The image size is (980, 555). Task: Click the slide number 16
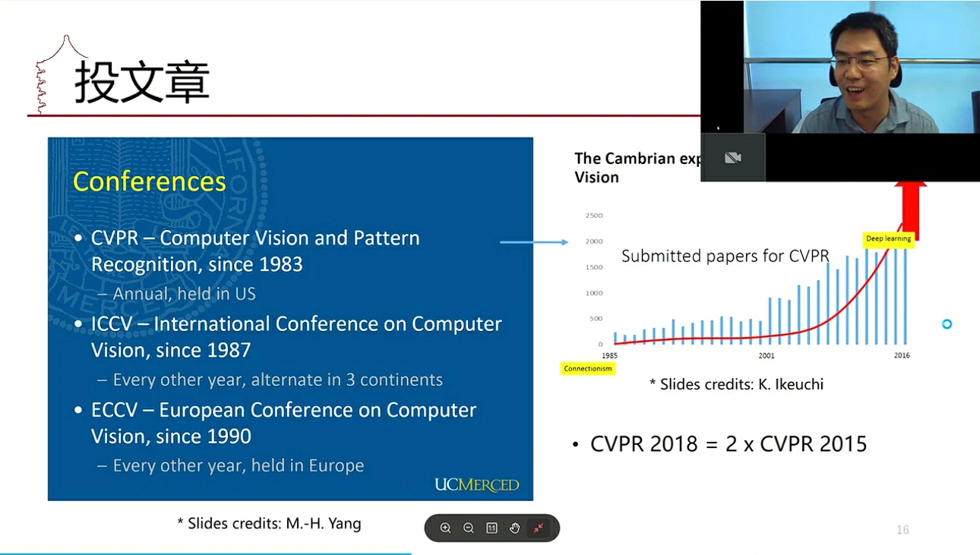[903, 530]
